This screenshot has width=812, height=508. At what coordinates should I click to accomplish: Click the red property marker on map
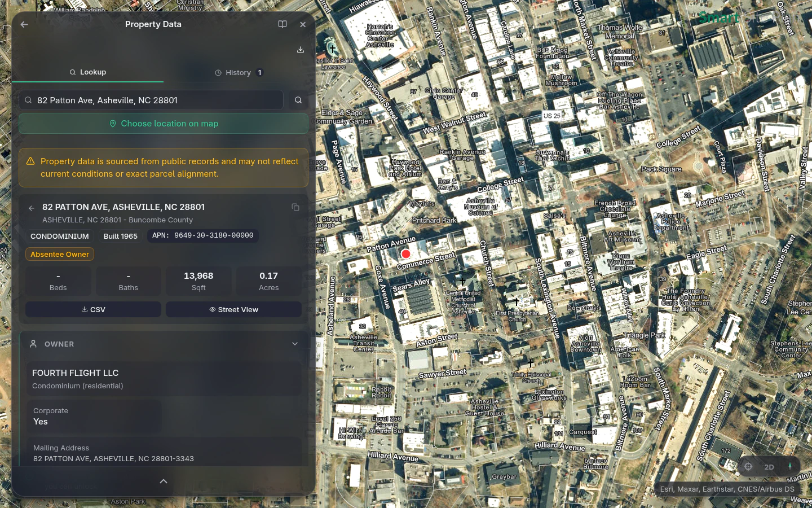click(x=406, y=254)
